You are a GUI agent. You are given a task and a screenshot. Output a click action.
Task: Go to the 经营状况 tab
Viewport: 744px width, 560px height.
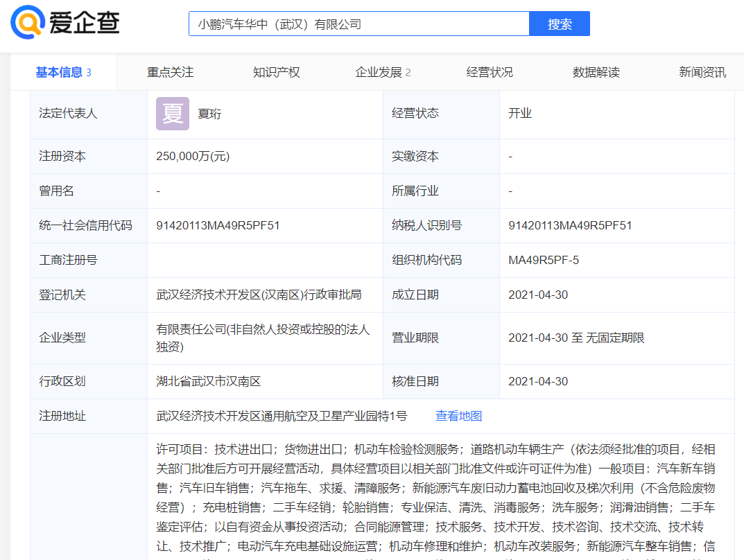pyautogui.click(x=490, y=72)
